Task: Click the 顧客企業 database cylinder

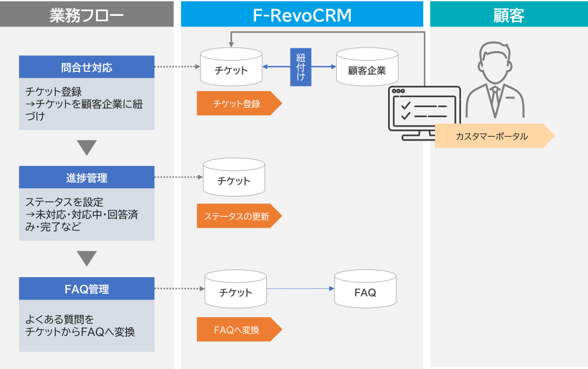Action: pyautogui.click(x=367, y=67)
